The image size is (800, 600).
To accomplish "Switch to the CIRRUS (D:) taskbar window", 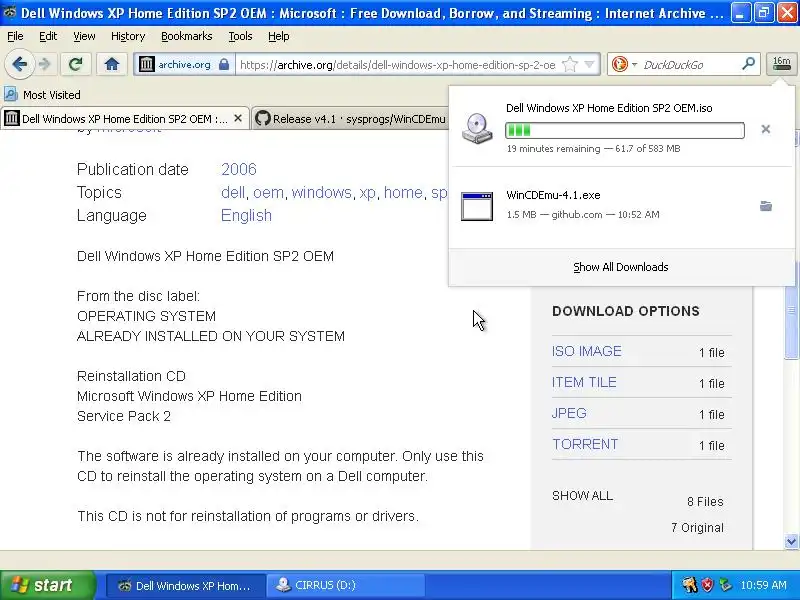I will [345, 585].
